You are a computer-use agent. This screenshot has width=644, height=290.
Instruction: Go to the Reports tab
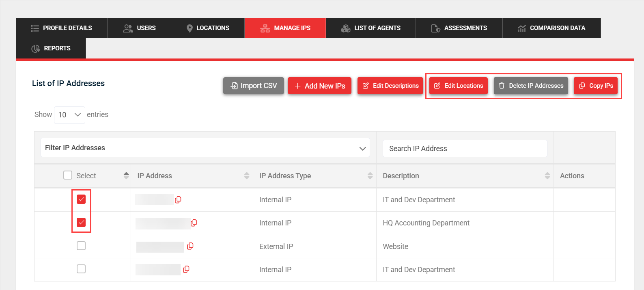(51, 48)
